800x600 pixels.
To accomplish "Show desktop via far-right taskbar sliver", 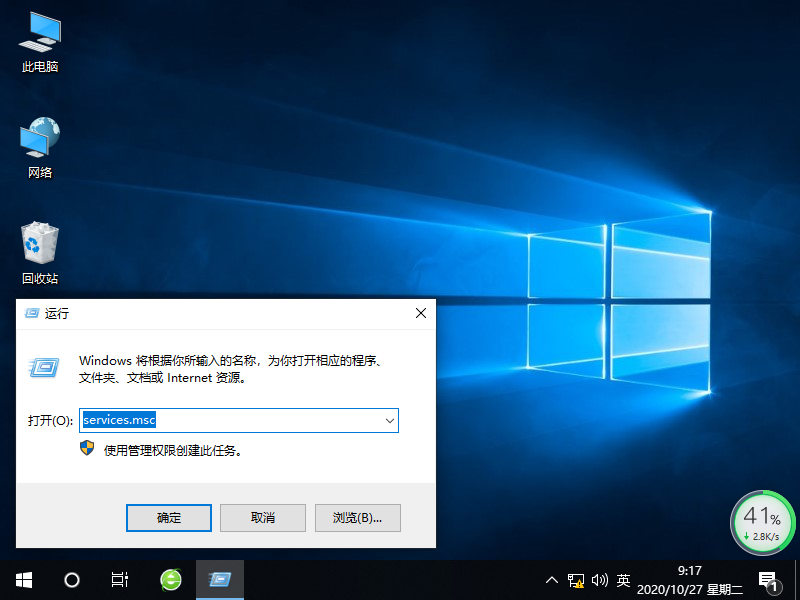I will pyautogui.click(x=797, y=580).
